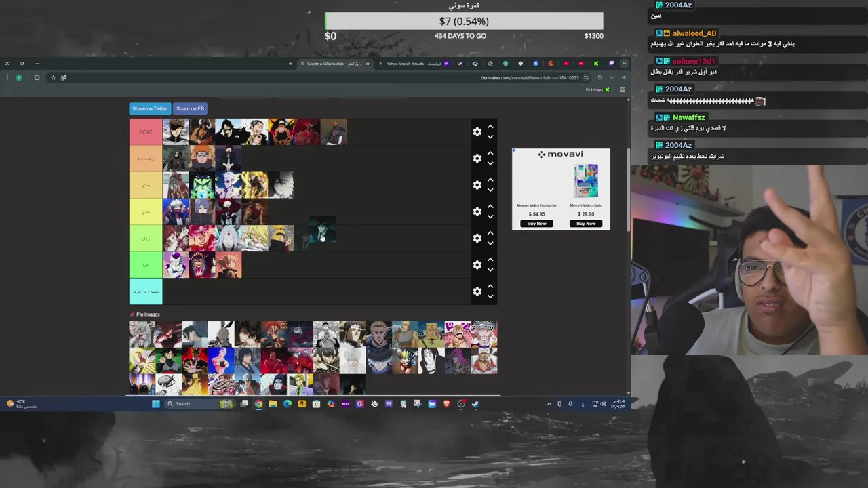Open settings gear for the cyan bottom tier row
The width and height of the screenshot is (868, 488).
[x=477, y=291]
